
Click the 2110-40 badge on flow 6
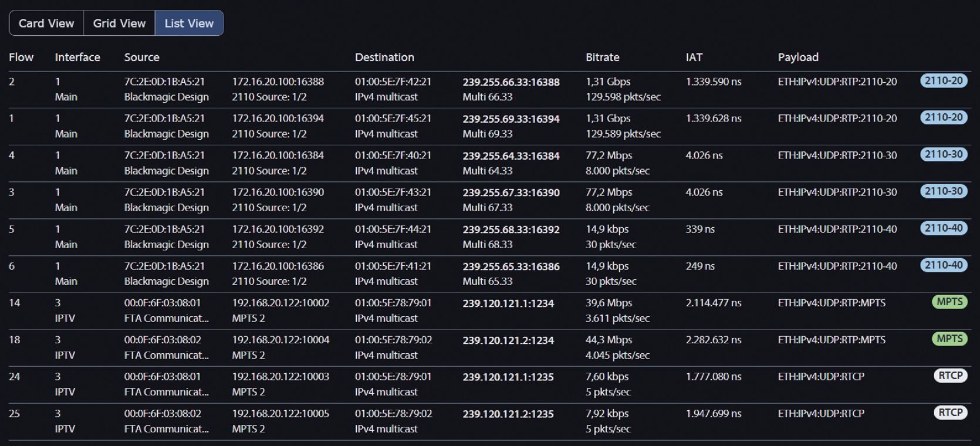pos(943,265)
